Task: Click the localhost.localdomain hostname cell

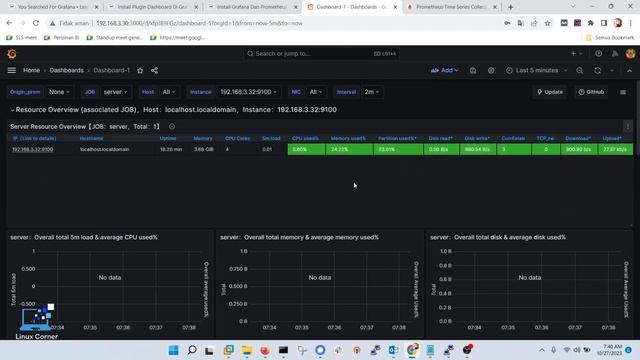Action: pyautogui.click(x=104, y=149)
